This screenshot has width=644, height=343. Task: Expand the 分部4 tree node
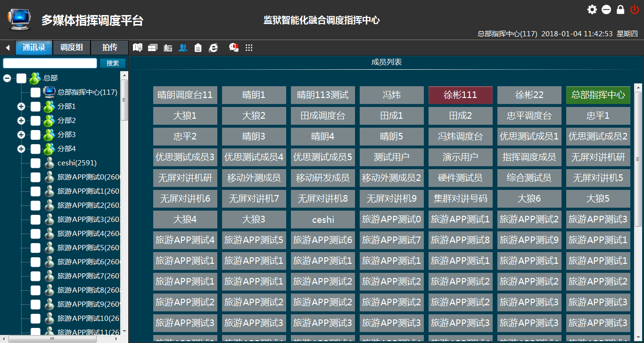coord(21,149)
